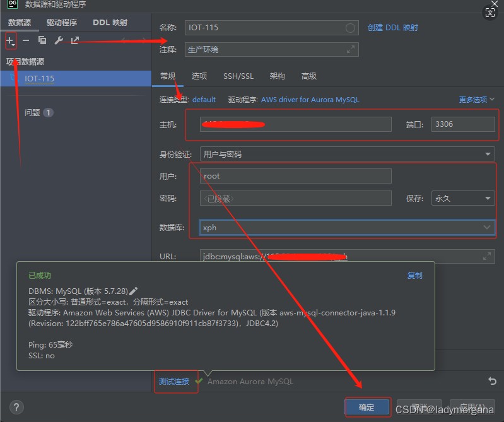Viewport: 504px width, 422px height.
Task: Click 项目数据源 section header
Action: tap(25, 61)
